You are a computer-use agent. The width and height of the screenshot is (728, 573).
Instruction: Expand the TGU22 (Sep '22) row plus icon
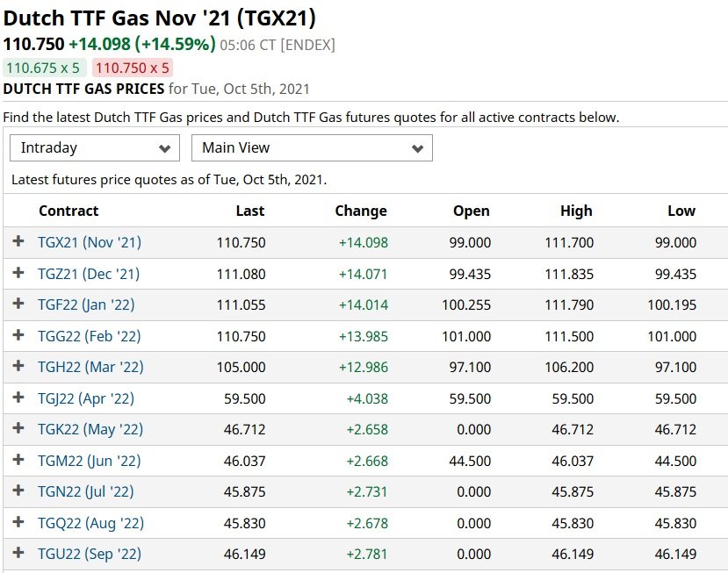click(x=18, y=553)
